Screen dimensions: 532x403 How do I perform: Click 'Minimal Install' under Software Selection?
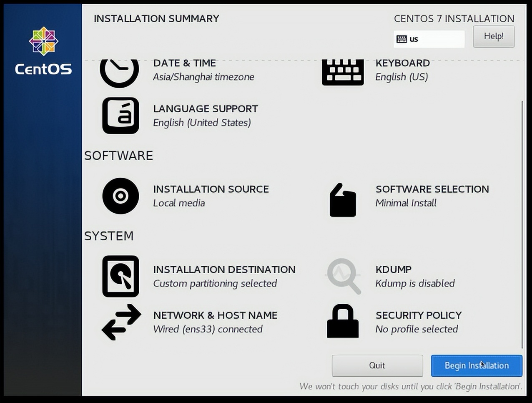(406, 203)
